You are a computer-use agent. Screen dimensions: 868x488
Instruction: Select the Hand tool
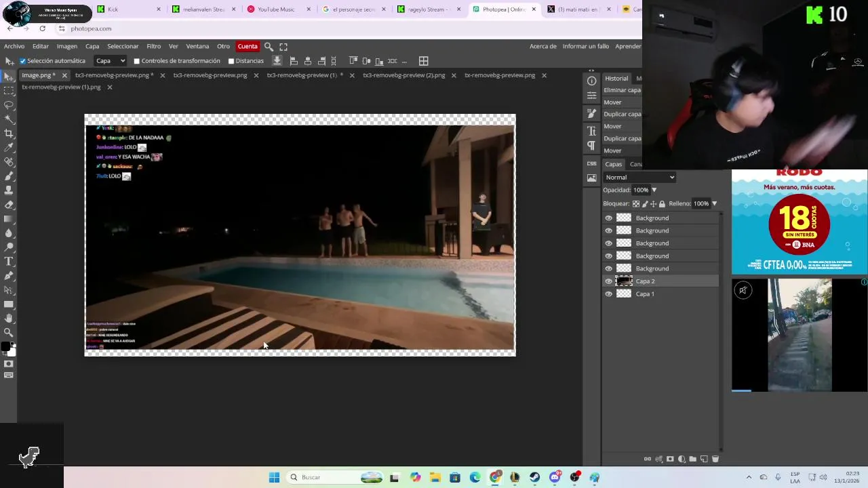pyautogui.click(x=9, y=318)
